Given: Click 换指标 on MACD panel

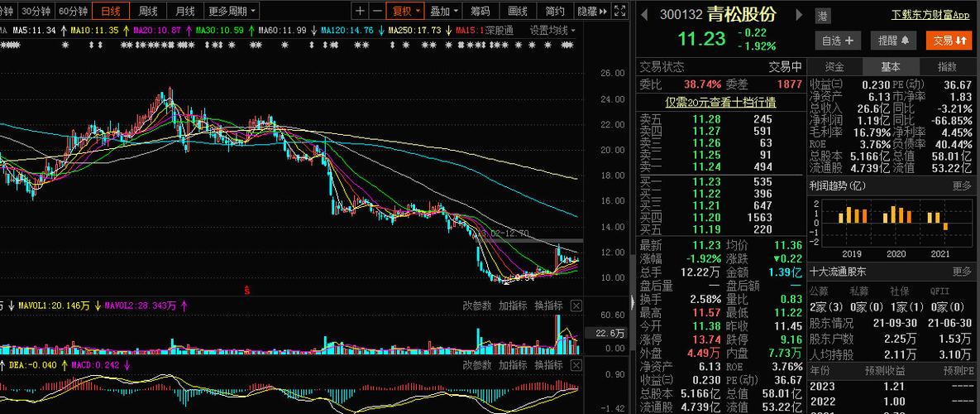Looking at the screenshot, I should pos(548,364).
